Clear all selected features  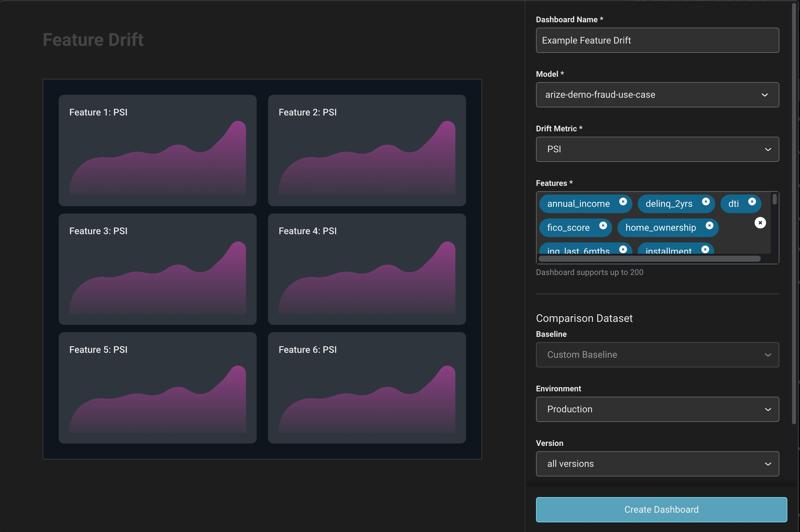[760, 223]
